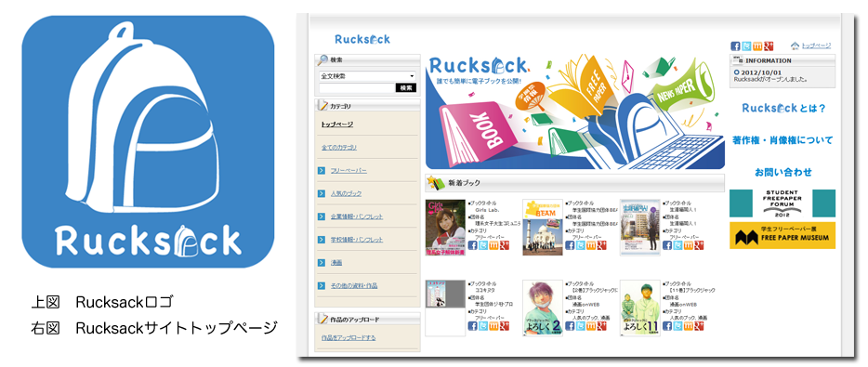This screenshot has width=868, height=367.
Task: Click the Twitter icon in the page header
Action: (746, 46)
